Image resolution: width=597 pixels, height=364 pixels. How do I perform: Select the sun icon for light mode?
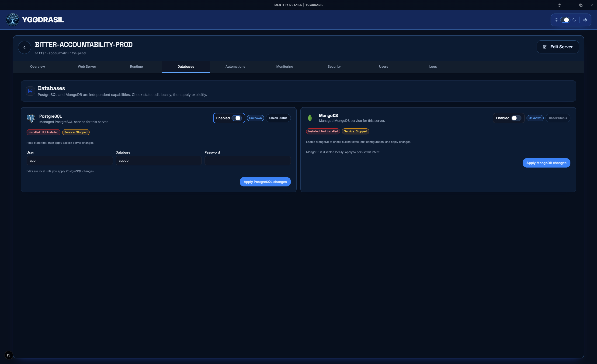(x=556, y=20)
